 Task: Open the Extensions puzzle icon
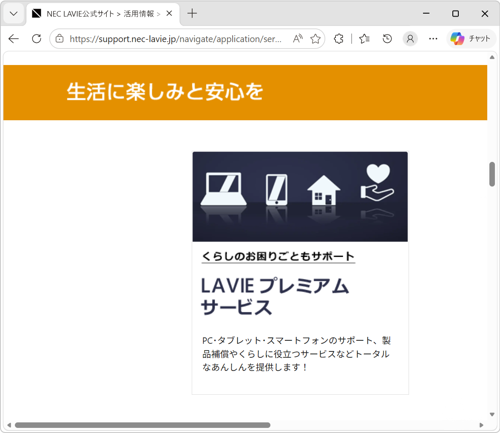click(x=338, y=39)
